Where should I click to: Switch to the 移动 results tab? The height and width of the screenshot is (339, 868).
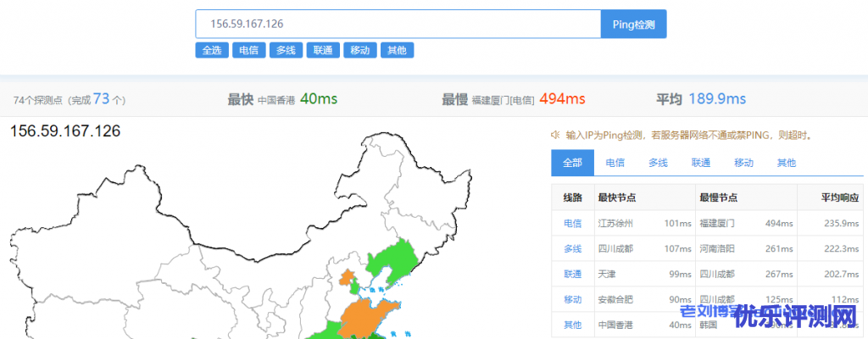click(x=743, y=163)
